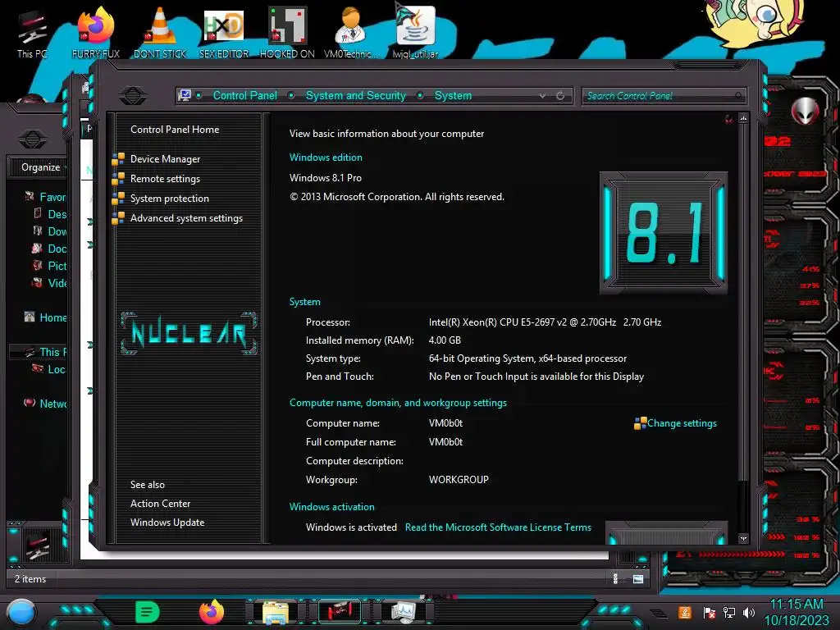The height and width of the screenshot is (630, 840).
Task: Click the computer icon in the address bar
Action: pyautogui.click(x=185, y=96)
